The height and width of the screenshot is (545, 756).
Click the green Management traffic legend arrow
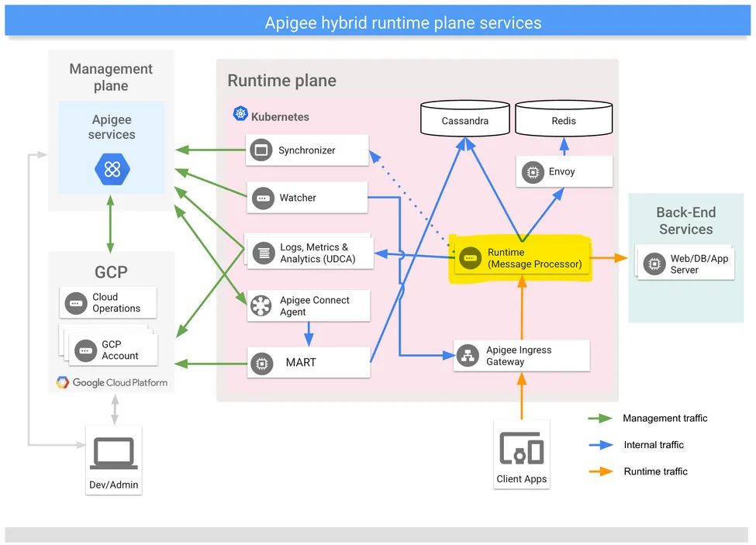click(x=599, y=419)
